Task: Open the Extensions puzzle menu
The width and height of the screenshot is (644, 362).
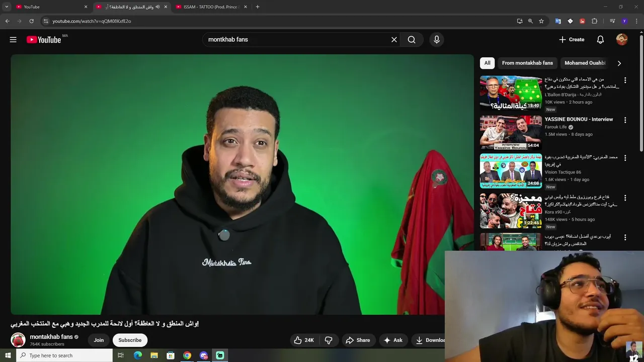Action: pyautogui.click(x=594, y=21)
